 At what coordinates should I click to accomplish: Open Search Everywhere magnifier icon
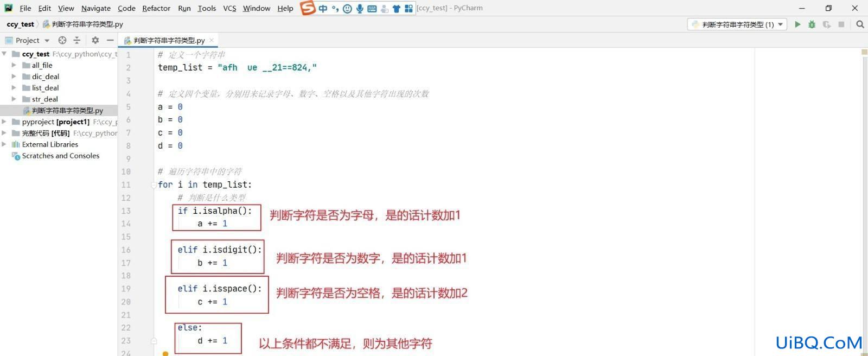pos(860,24)
